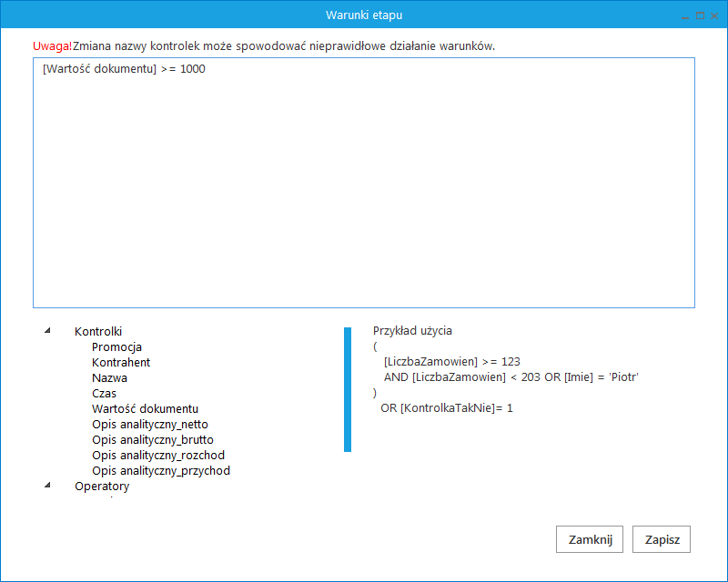
Task: Click the Warunki etapu title text
Action: (364, 15)
